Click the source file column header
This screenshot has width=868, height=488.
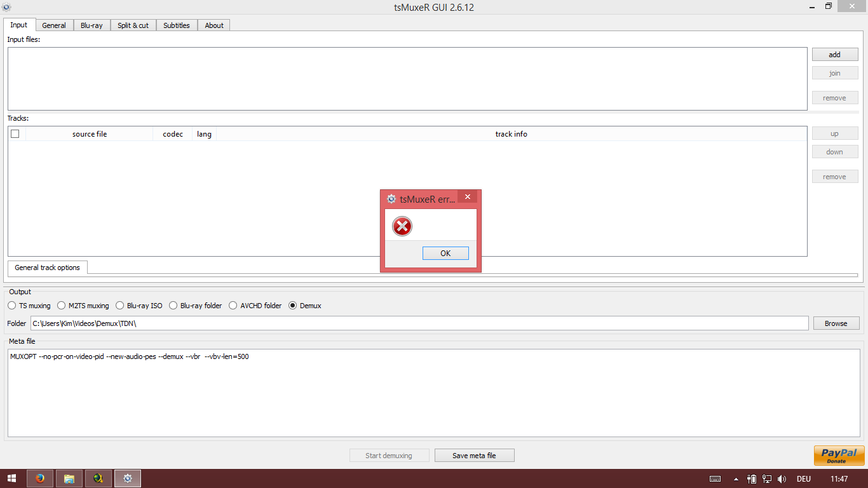(x=90, y=134)
